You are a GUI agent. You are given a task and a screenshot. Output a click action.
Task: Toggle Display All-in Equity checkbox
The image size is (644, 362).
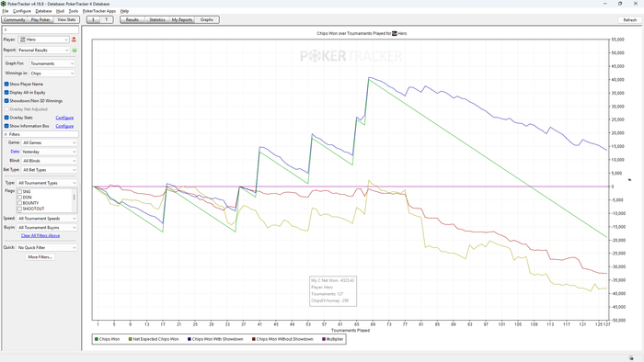pyautogui.click(x=6, y=93)
